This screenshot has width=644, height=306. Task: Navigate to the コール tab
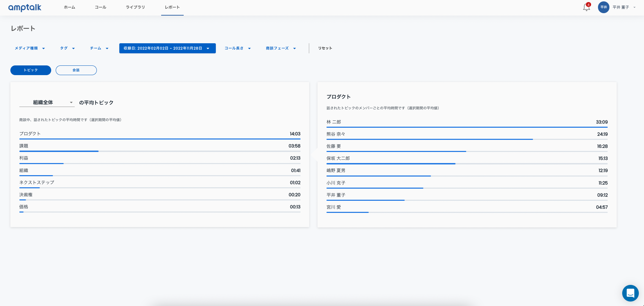[101, 7]
